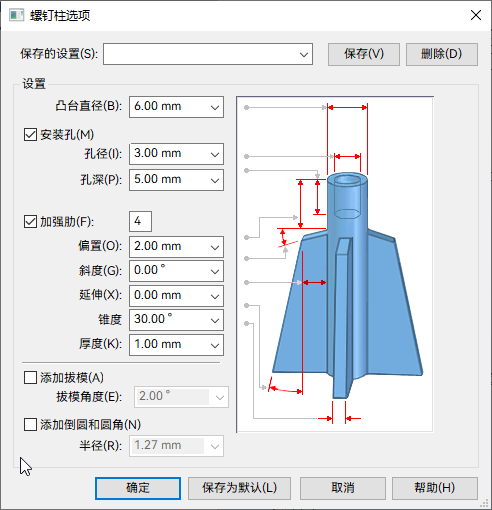Toggle the 安装孔(M) checkbox
The image size is (492, 510).
click(30, 135)
